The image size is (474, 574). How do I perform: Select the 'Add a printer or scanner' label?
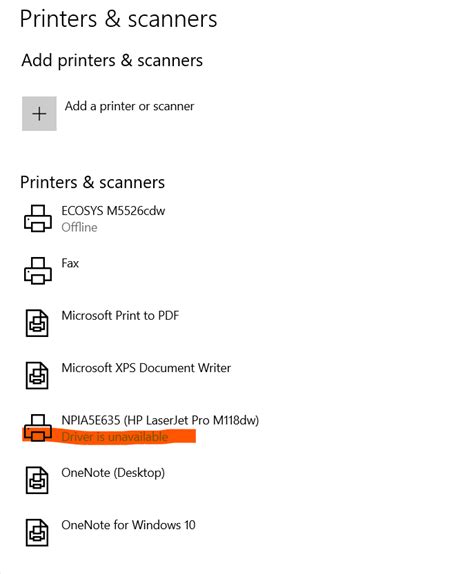[x=130, y=106]
